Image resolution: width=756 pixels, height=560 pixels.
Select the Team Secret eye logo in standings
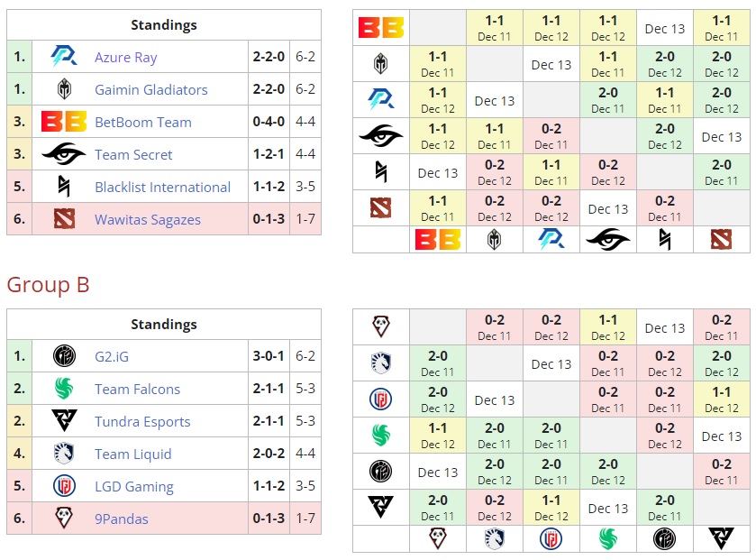coord(64,154)
